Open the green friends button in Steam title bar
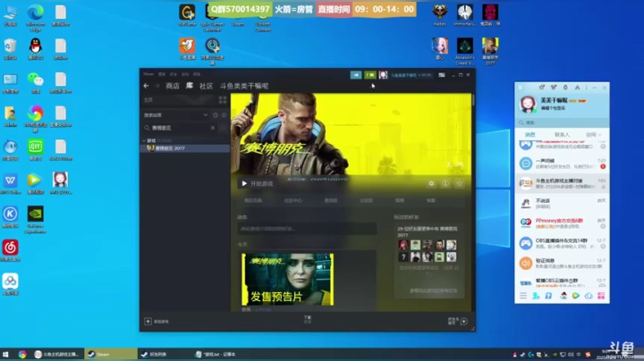 coord(370,75)
